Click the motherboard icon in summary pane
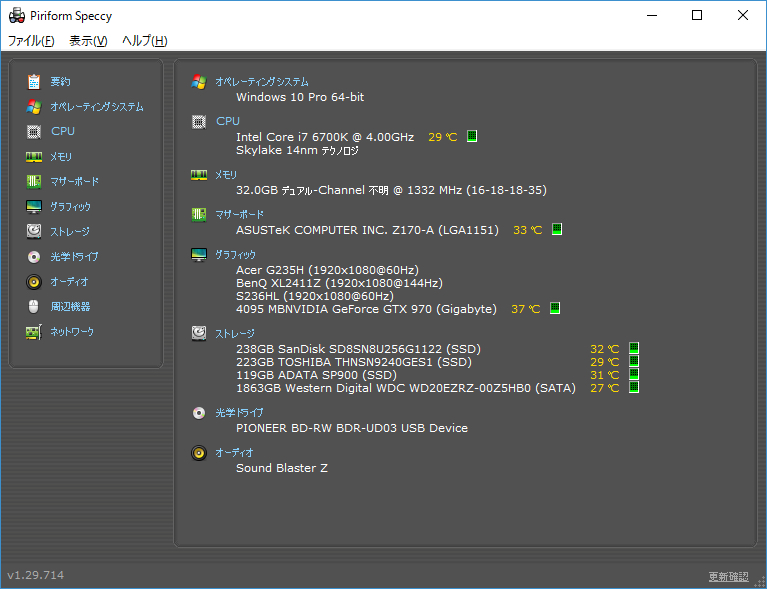Screen dimensions: 767x589 tap(199, 215)
